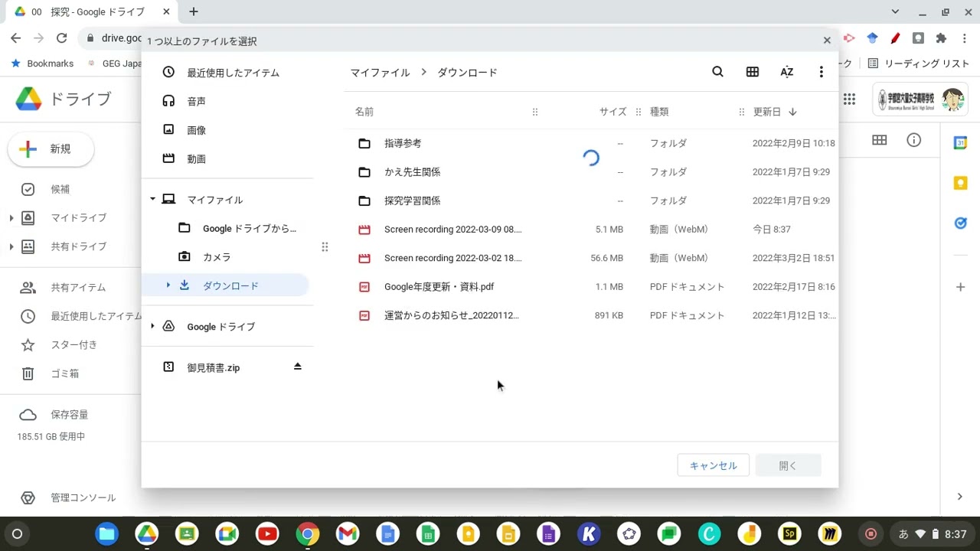Close the file selection dialog
Screen dimensions: 980x551
(x=827, y=41)
